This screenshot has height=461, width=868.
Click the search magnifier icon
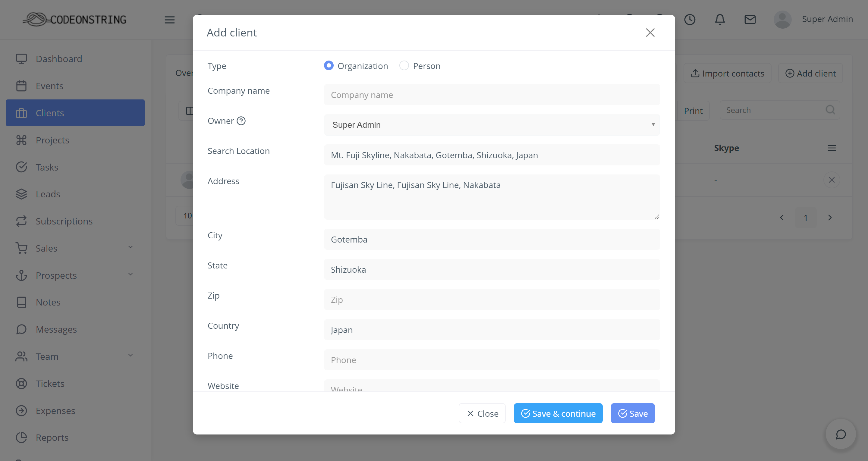[830, 110]
